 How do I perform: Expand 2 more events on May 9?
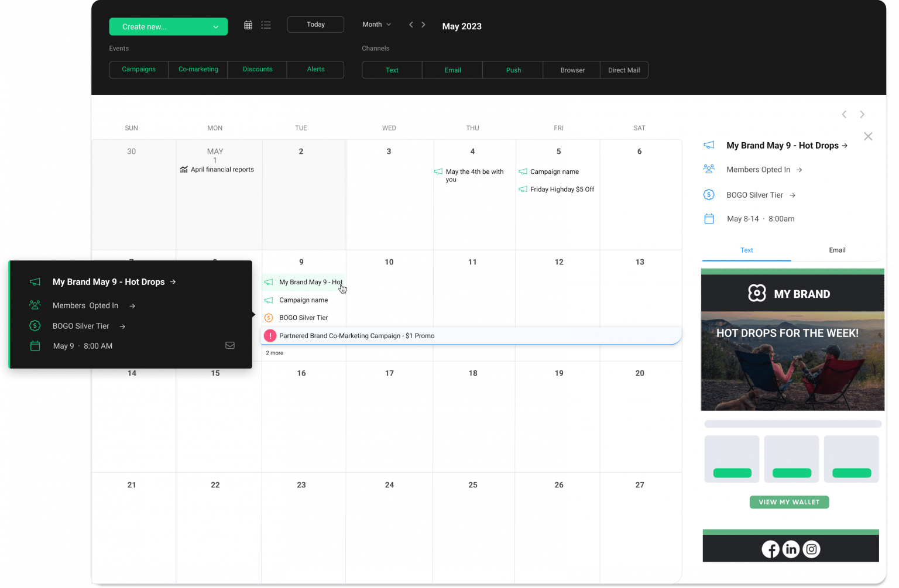[274, 353]
